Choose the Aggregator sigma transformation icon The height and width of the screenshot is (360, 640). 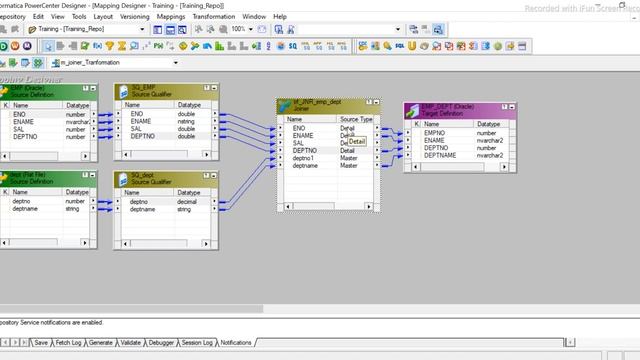point(122,46)
